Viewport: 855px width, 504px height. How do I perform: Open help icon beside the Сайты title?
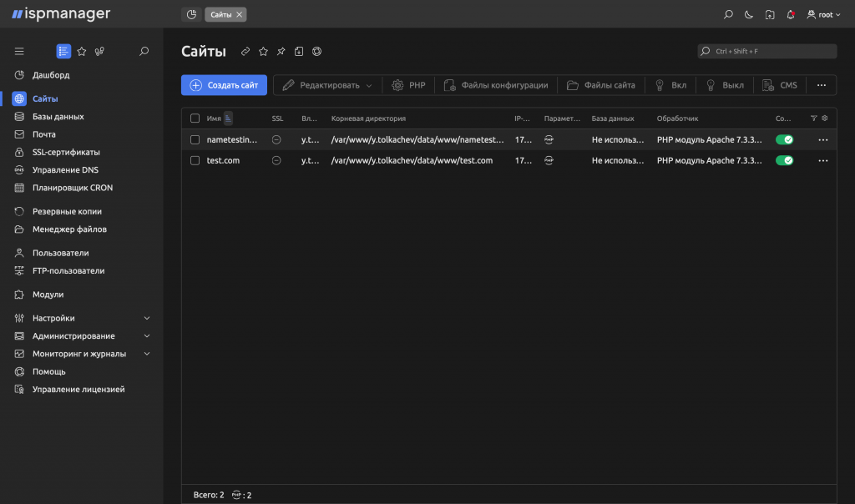316,51
